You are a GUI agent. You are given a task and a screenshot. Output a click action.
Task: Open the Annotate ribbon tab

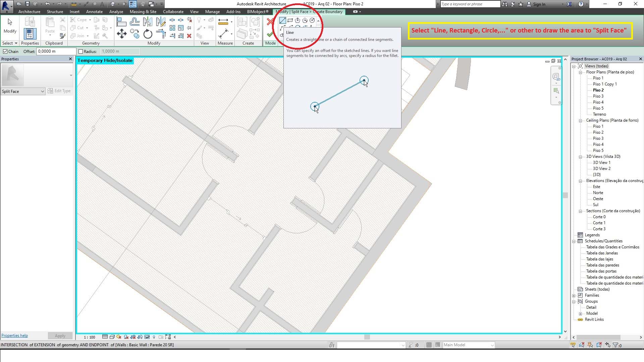(x=94, y=11)
